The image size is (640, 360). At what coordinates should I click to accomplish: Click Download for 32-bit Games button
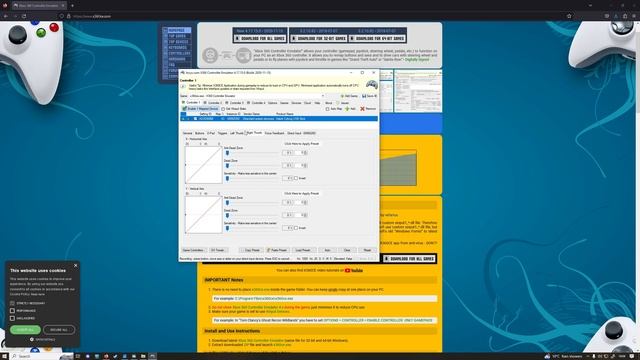[318, 38]
